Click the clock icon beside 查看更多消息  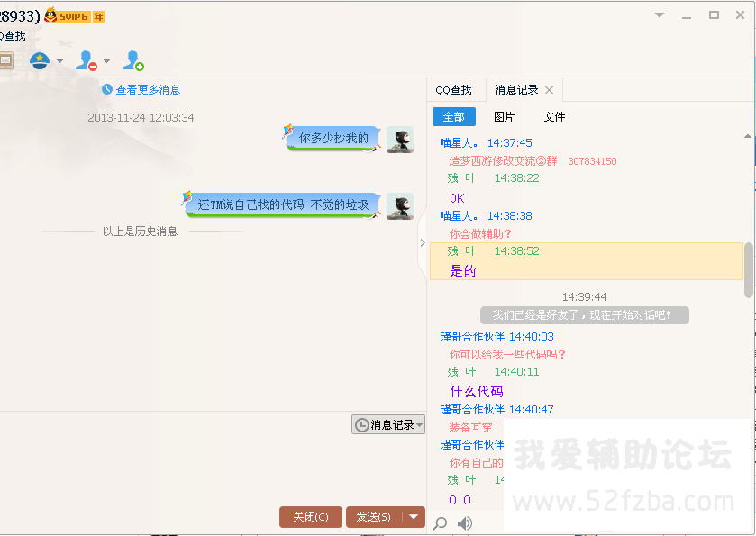coord(107,89)
